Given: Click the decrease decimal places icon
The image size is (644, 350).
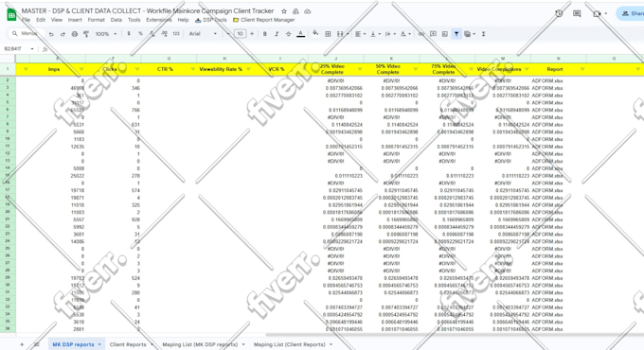Looking at the screenshot, I should coord(152,34).
